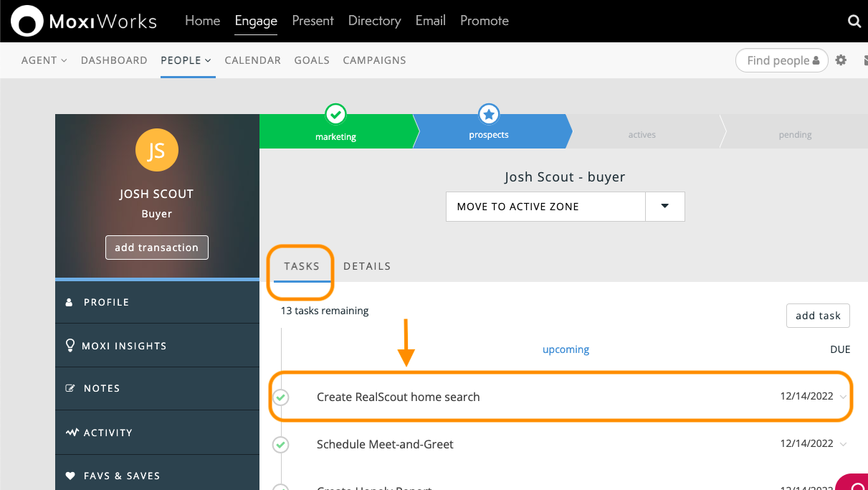This screenshot has height=490, width=868.
Task: Open ACTIVITY in sidebar
Action: (157, 433)
